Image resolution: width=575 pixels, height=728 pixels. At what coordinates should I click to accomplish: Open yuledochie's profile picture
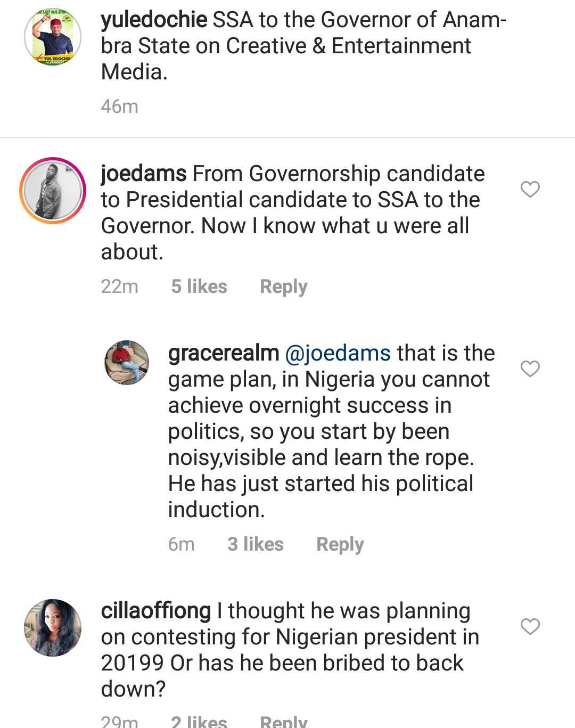53,37
